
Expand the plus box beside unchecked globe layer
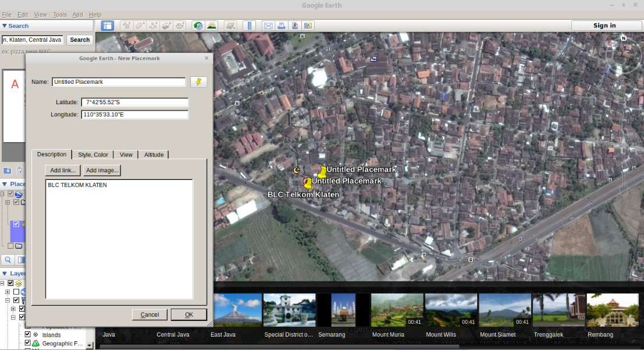[x=8, y=292]
